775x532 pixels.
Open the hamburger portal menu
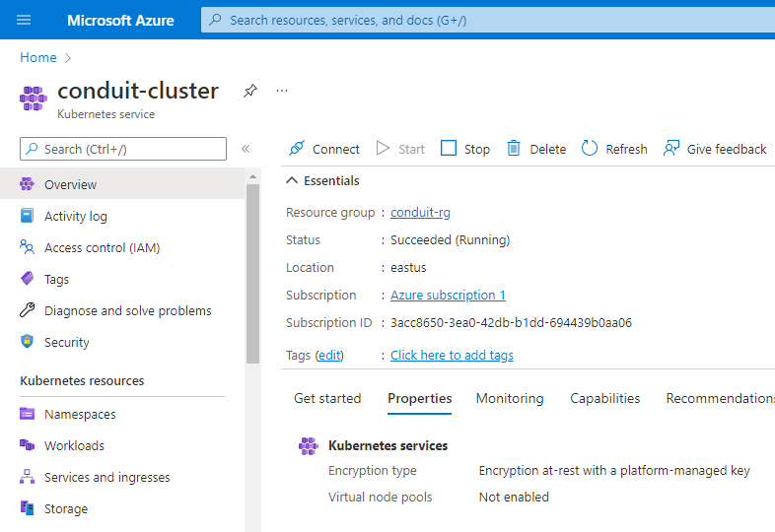[x=24, y=20]
